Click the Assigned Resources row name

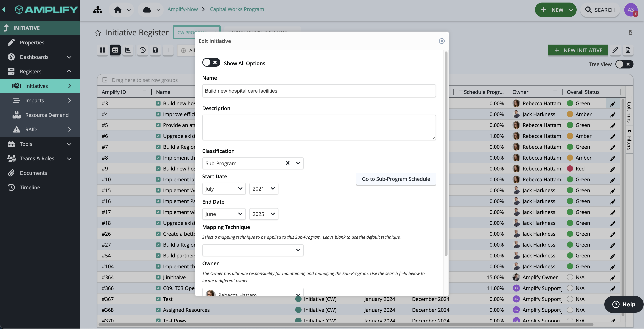pos(186,310)
